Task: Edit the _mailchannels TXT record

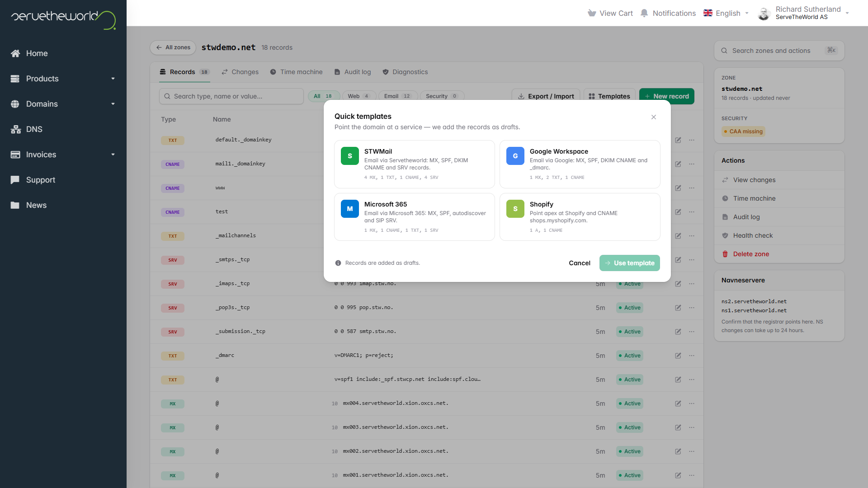Action: click(x=678, y=236)
